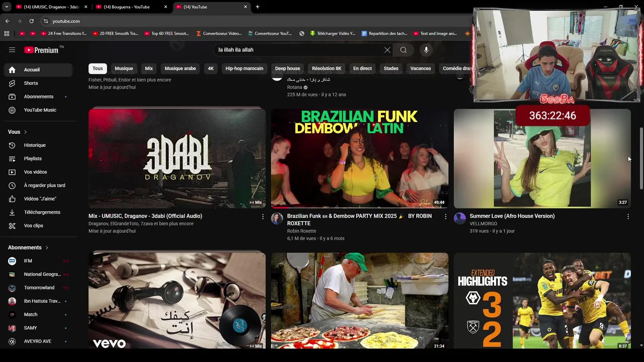The height and width of the screenshot is (362, 644).
Task: Clear the search text with X
Action: (387, 50)
